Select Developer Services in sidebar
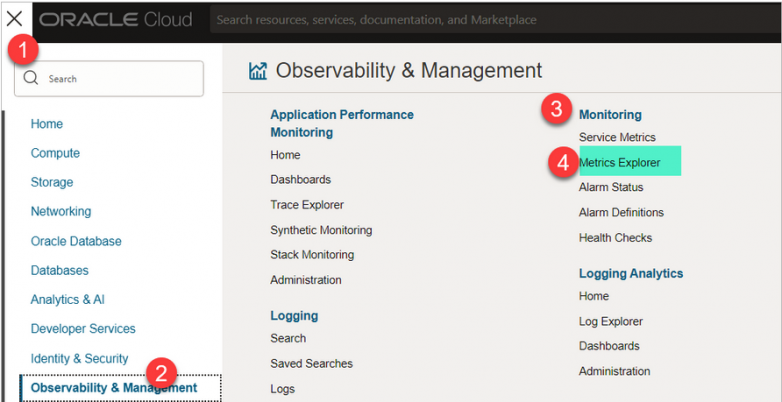782x402 pixels. (x=83, y=329)
